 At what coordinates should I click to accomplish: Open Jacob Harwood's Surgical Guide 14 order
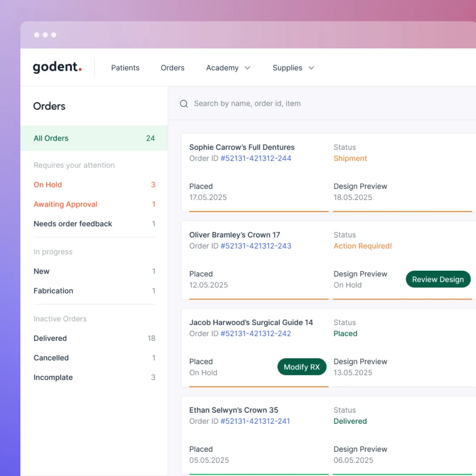pos(251,323)
